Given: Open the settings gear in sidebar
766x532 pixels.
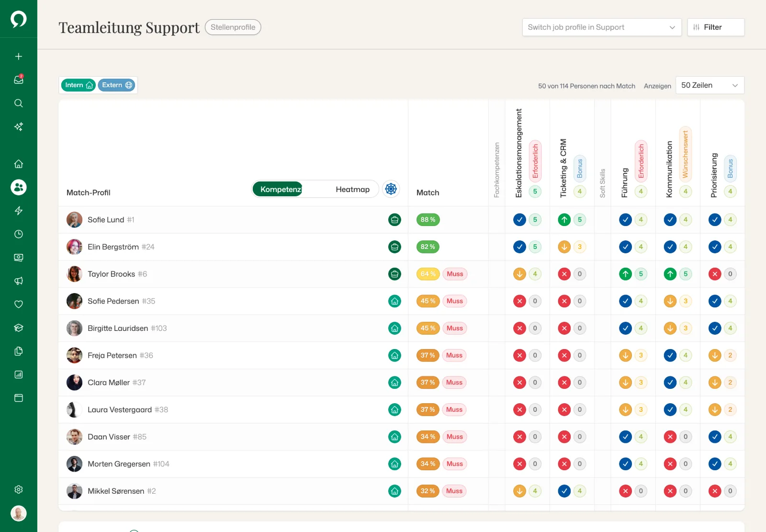Looking at the screenshot, I should tap(19, 489).
